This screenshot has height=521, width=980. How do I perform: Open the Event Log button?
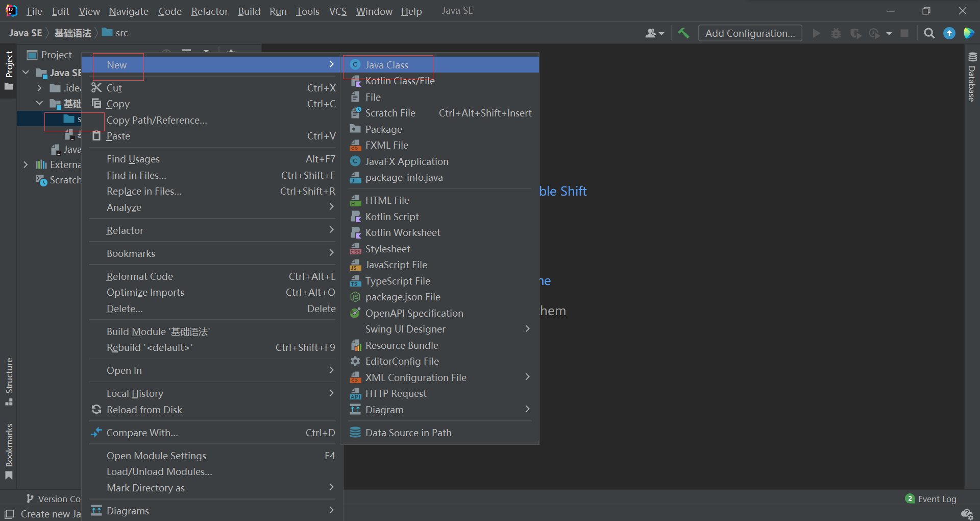point(930,499)
